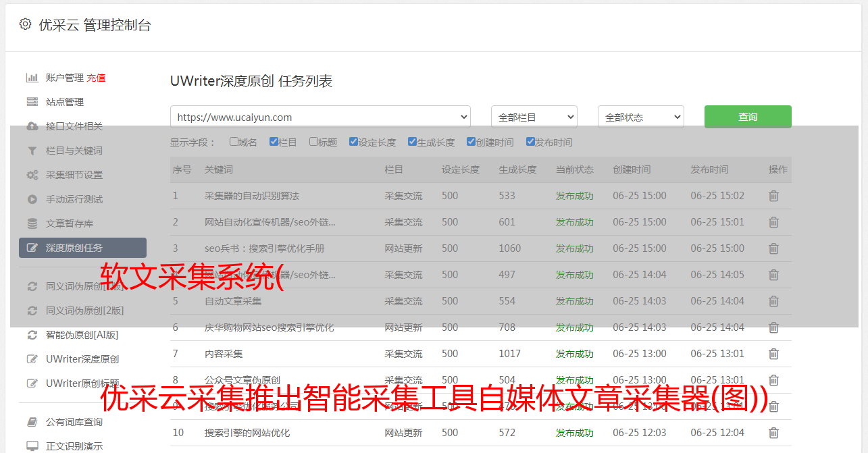
Task: Open 站点管理 menu item
Action: pyautogui.click(x=65, y=102)
